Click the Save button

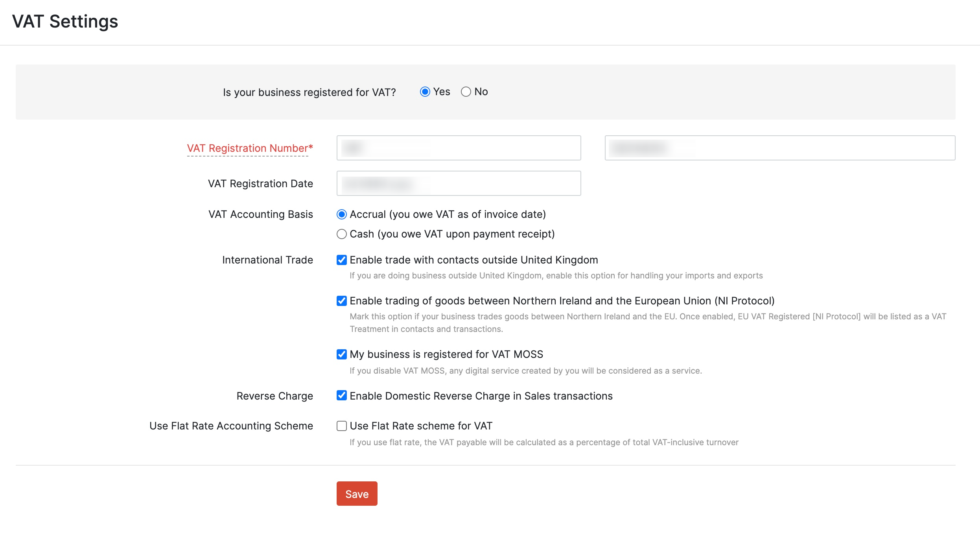coord(356,494)
